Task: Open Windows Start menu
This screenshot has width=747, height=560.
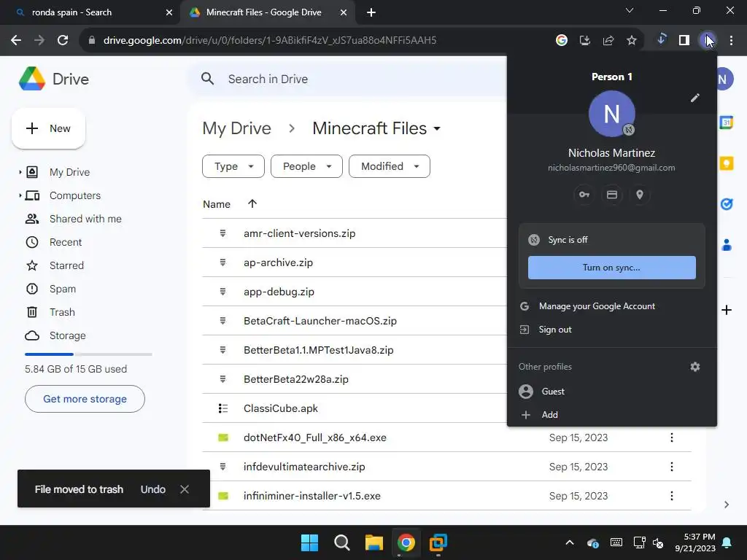Action: tap(309, 542)
